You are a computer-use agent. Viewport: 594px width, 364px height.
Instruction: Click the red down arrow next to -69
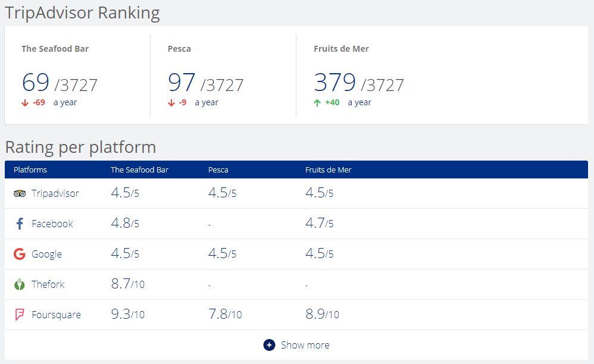coord(25,103)
